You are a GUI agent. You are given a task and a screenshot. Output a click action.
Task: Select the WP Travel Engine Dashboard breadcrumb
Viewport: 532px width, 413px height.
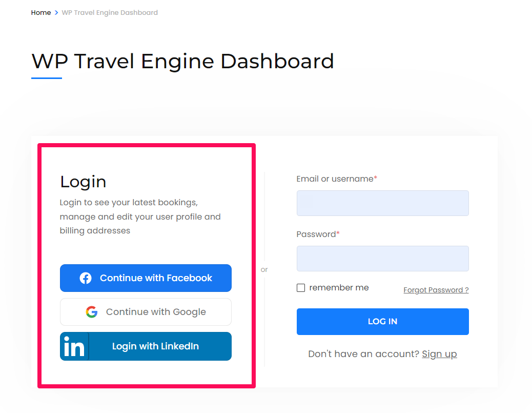pos(110,12)
